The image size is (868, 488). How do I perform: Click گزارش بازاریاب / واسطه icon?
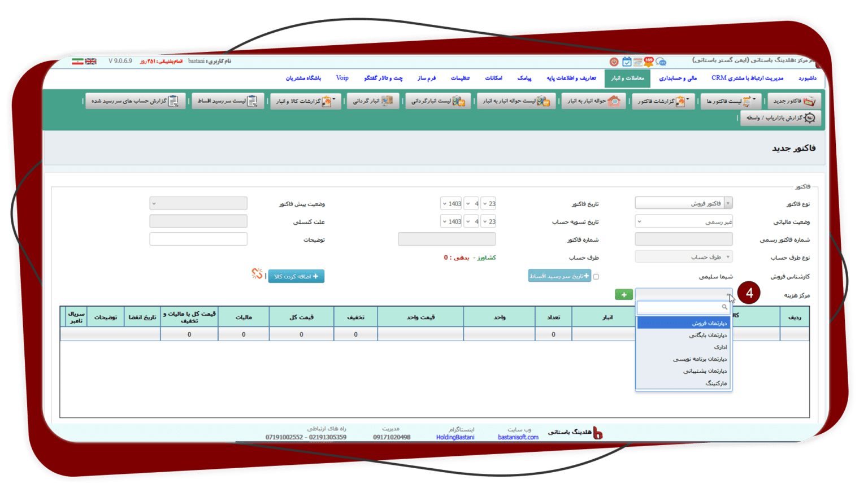(x=810, y=117)
